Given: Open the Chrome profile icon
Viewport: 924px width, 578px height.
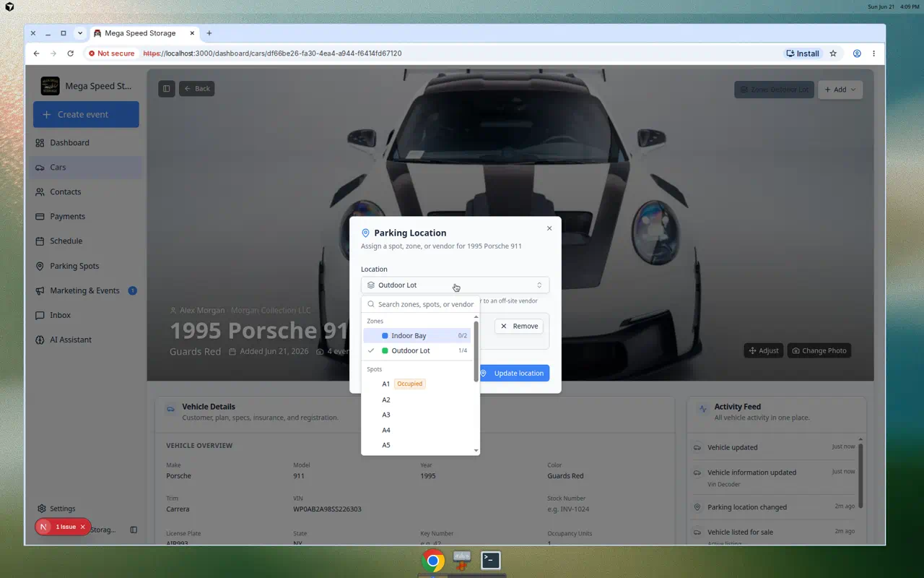Looking at the screenshot, I should tap(857, 53).
